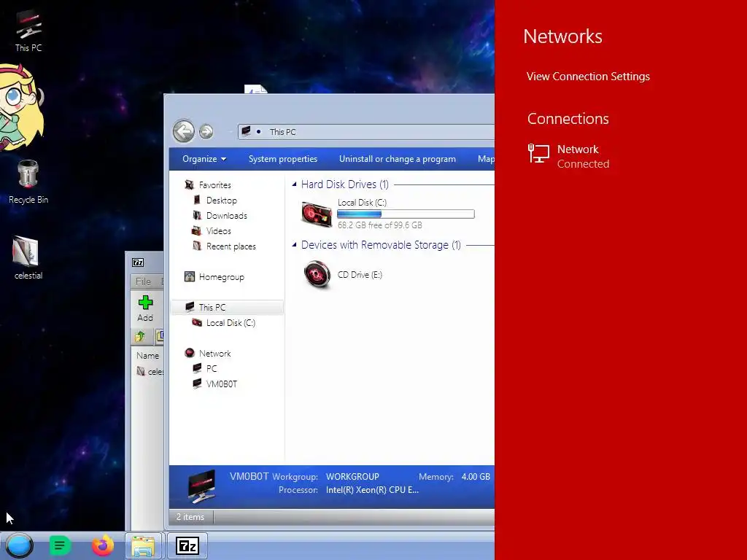Viewport: 747px width, 560px height.
Task: Click the '2 items' status bar text
Action: click(x=190, y=517)
